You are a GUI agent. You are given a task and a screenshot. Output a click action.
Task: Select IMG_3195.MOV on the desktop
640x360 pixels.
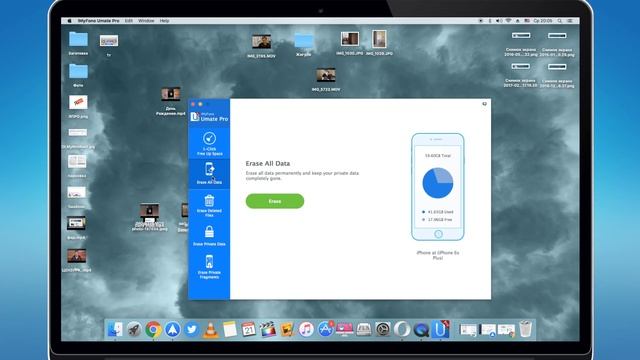pyautogui.click(x=261, y=46)
